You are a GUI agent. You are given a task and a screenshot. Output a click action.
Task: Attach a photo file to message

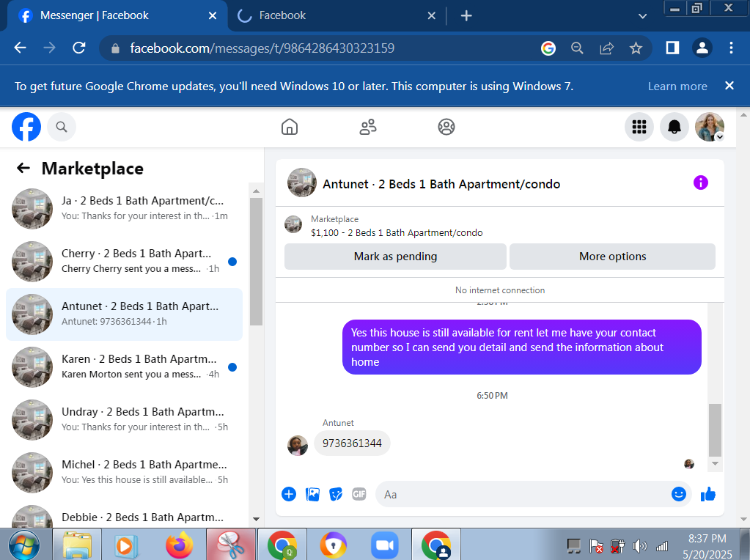coord(312,494)
